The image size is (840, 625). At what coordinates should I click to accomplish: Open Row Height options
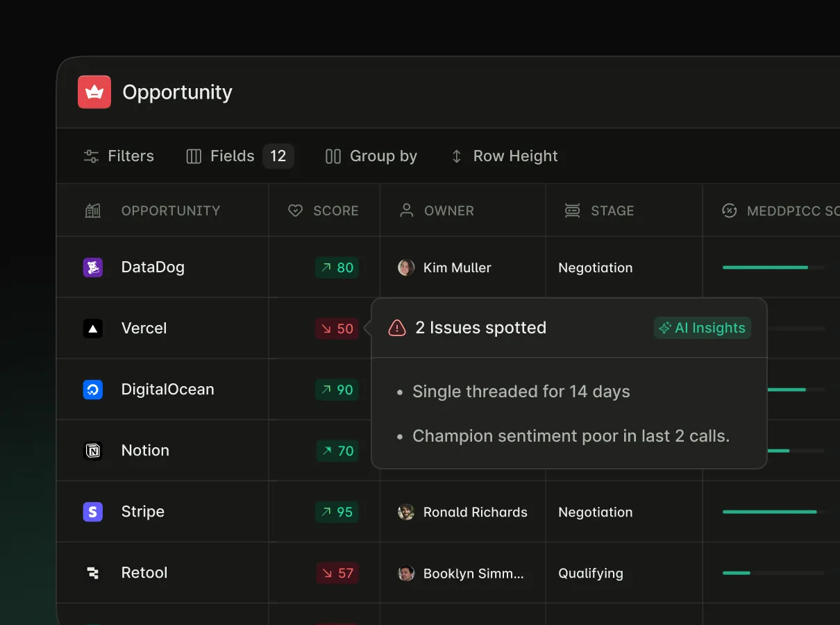coord(505,156)
